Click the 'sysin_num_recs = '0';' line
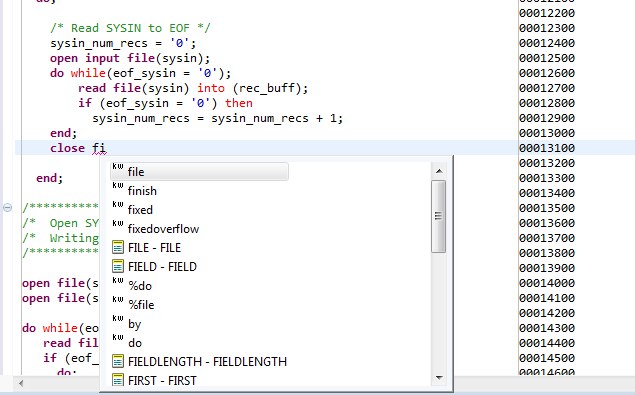This screenshot has height=395, width=635. (x=123, y=43)
